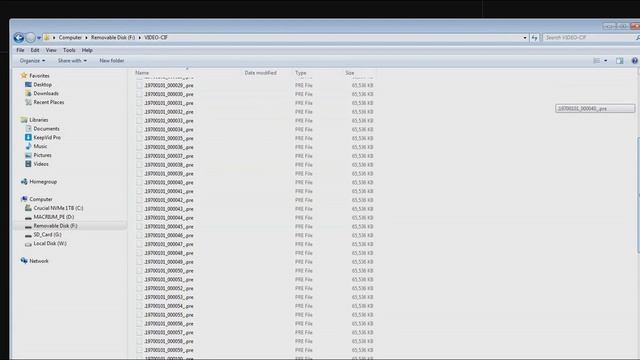Open the view options dropdown arrow

click(606, 61)
